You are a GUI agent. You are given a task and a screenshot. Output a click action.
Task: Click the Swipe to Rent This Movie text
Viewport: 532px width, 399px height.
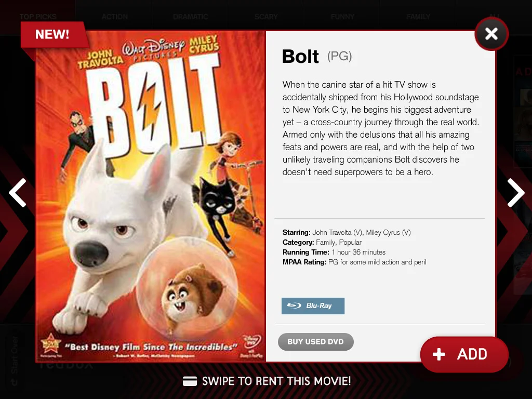[276, 381]
